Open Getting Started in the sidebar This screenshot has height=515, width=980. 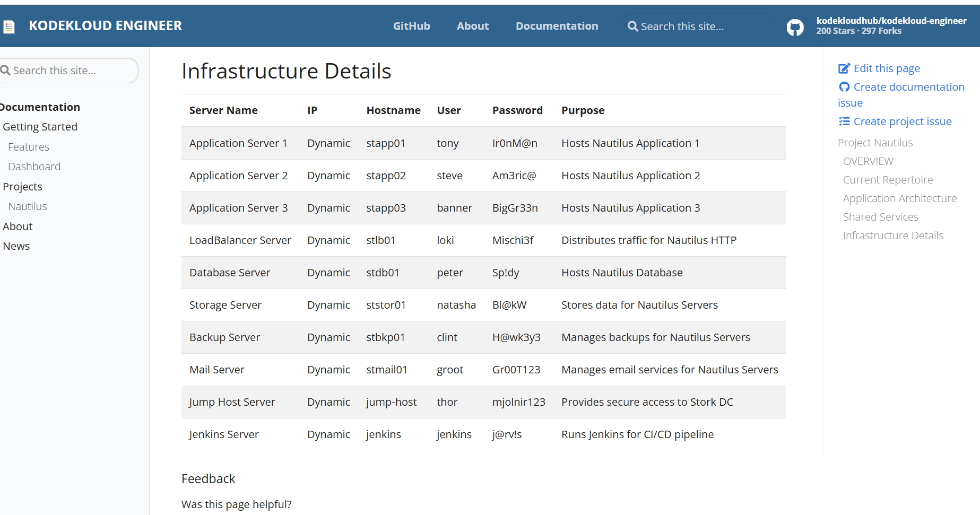(x=40, y=127)
